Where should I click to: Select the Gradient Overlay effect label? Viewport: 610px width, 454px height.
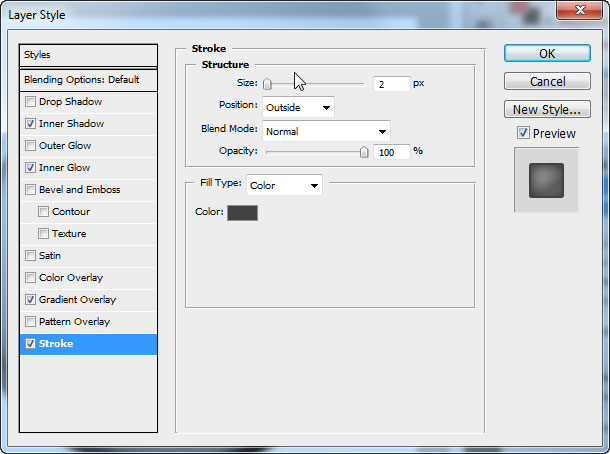click(x=77, y=300)
